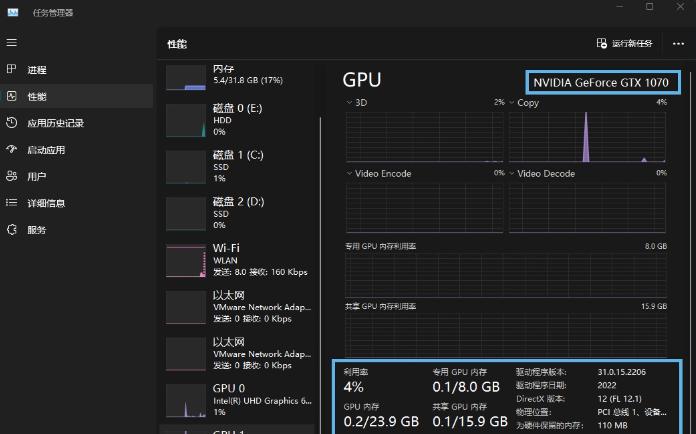
Task: Open the 进程 tab
Action: (x=77, y=70)
